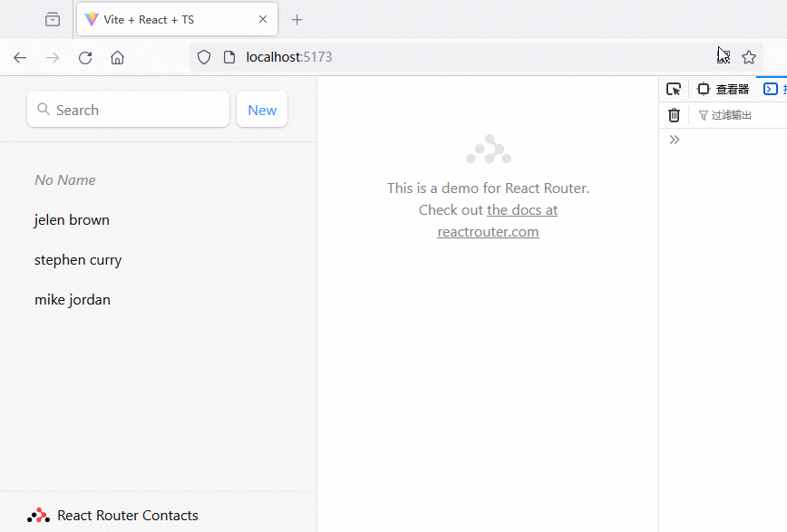Switch to the devtools console tab
This screenshot has width=787, height=532.
point(772,89)
